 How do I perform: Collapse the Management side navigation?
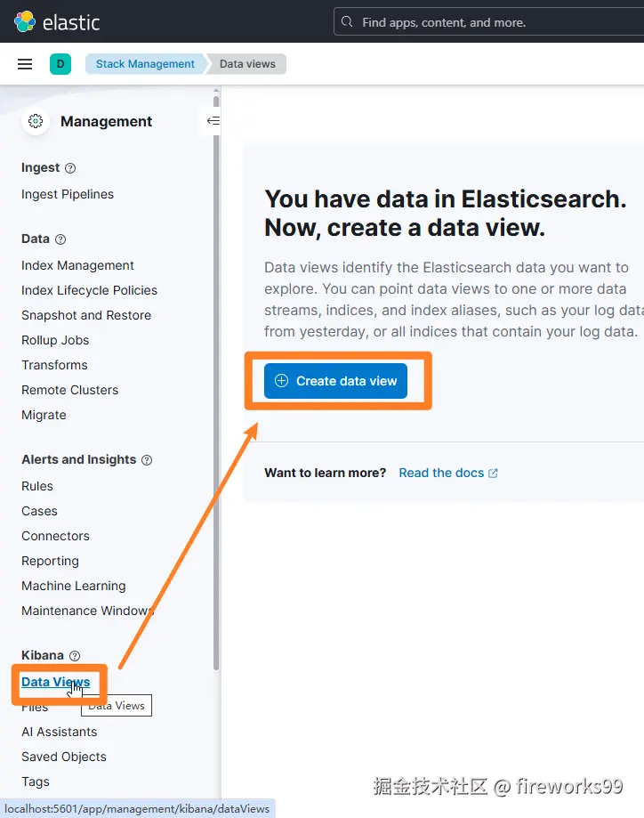tap(213, 121)
